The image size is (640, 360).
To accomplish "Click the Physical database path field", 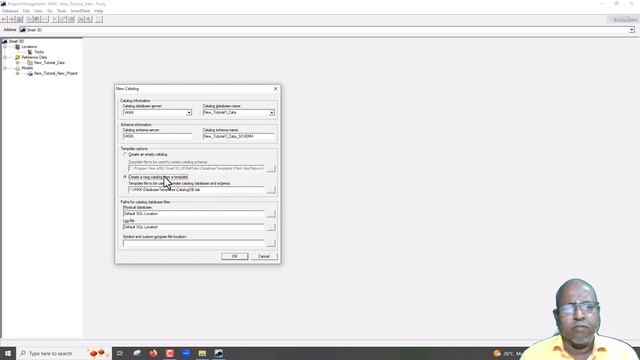I will pos(193,214).
